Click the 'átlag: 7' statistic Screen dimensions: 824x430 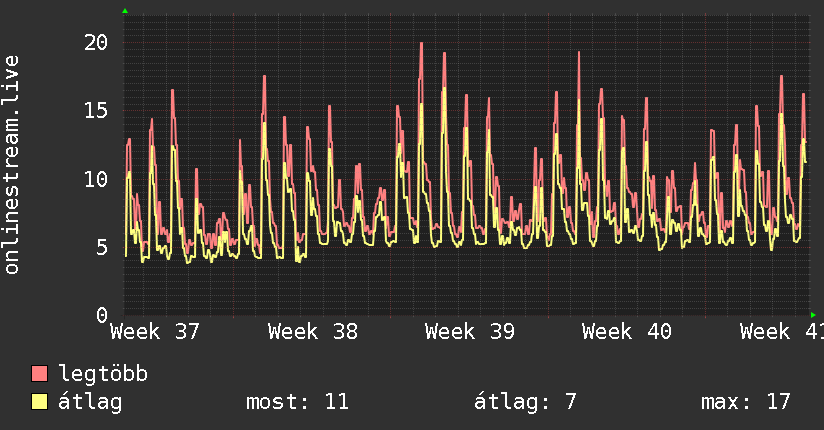click(x=525, y=402)
